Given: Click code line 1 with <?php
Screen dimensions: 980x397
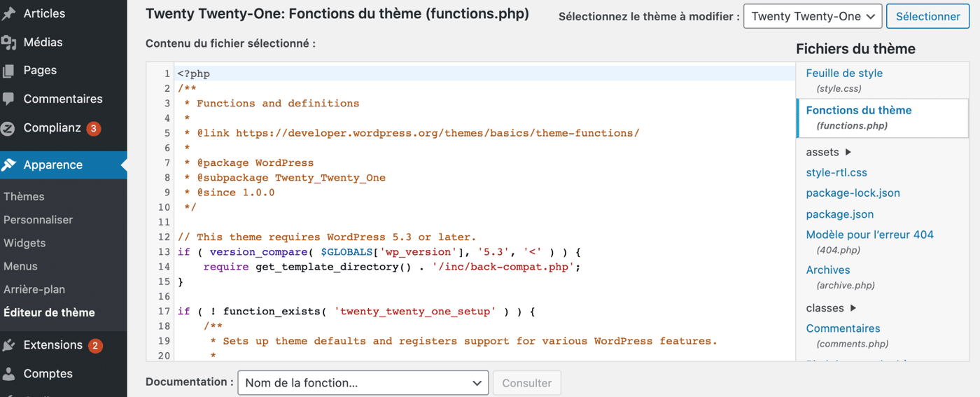Looking at the screenshot, I should tap(194, 74).
